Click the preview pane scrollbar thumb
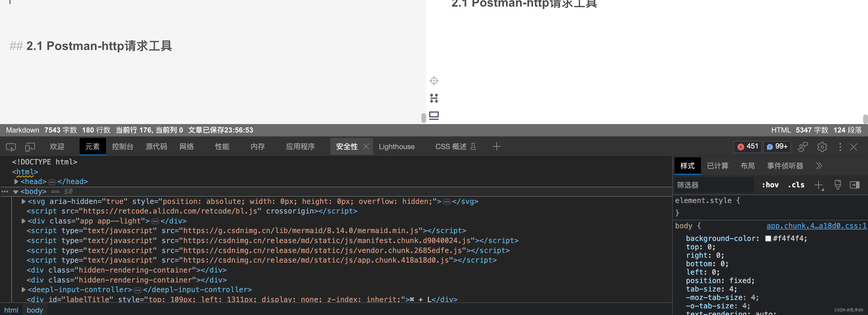This screenshot has width=868, height=315. click(865, 119)
